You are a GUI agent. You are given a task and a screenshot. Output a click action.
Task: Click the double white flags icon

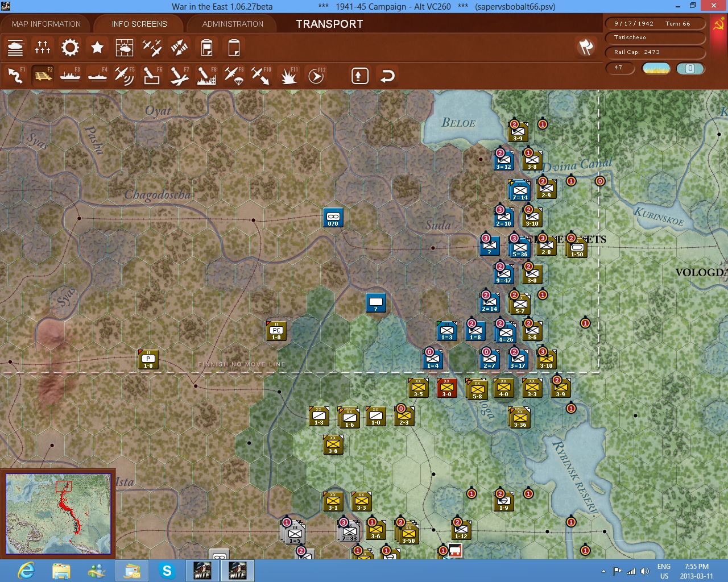click(586, 47)
